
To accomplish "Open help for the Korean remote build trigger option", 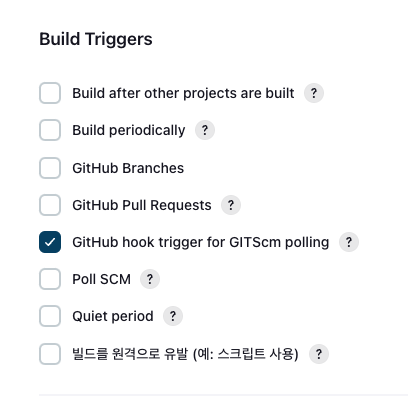I will tap(319, 354).
